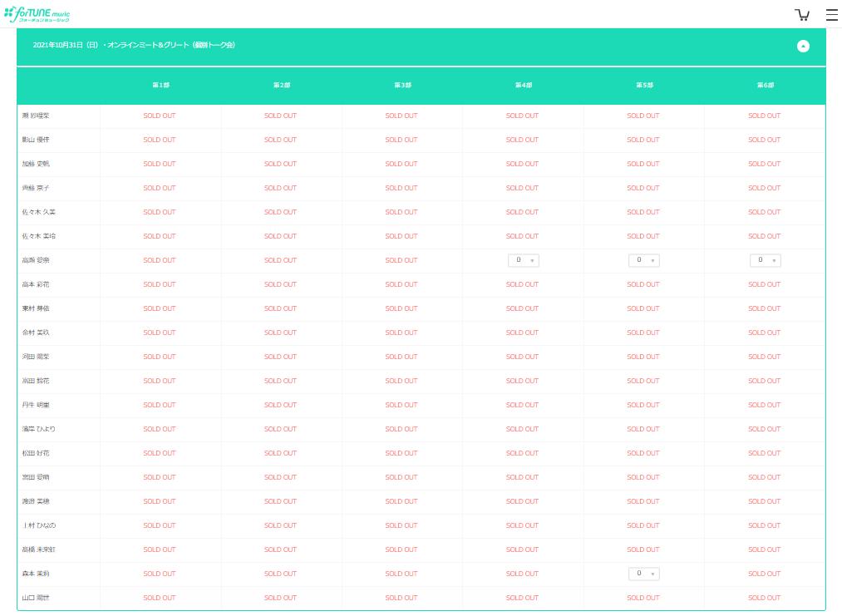Click SOLD OUT for 丹生 明里 第3部
Screen dimensions: 842x616
401,406
